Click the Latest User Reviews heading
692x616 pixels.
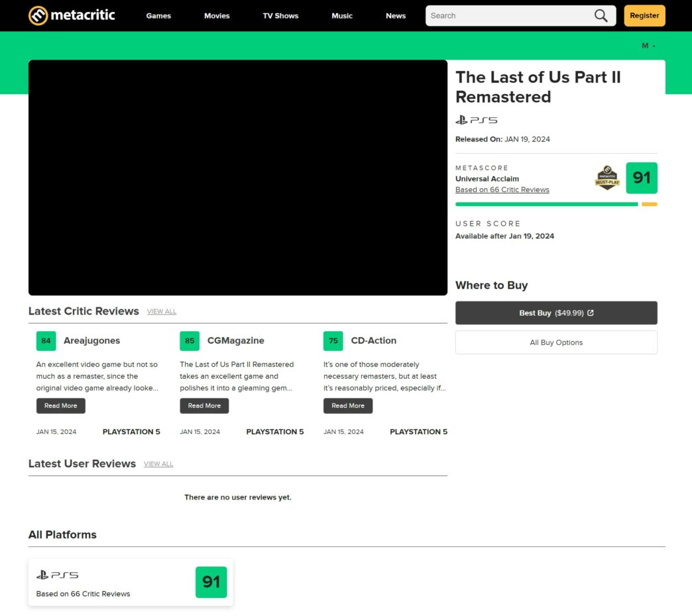pos(82,464)
